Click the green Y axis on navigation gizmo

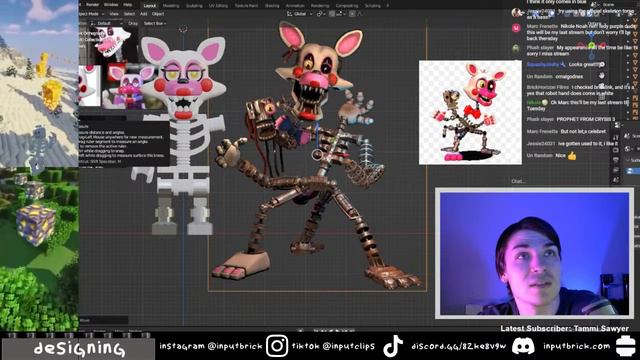click(x=591, y=44)
